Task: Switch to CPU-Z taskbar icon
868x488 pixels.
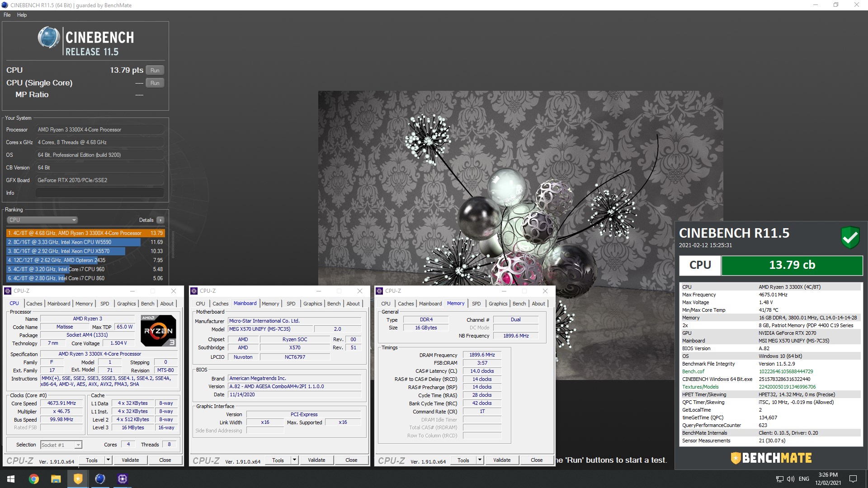Action: [122, 479]
